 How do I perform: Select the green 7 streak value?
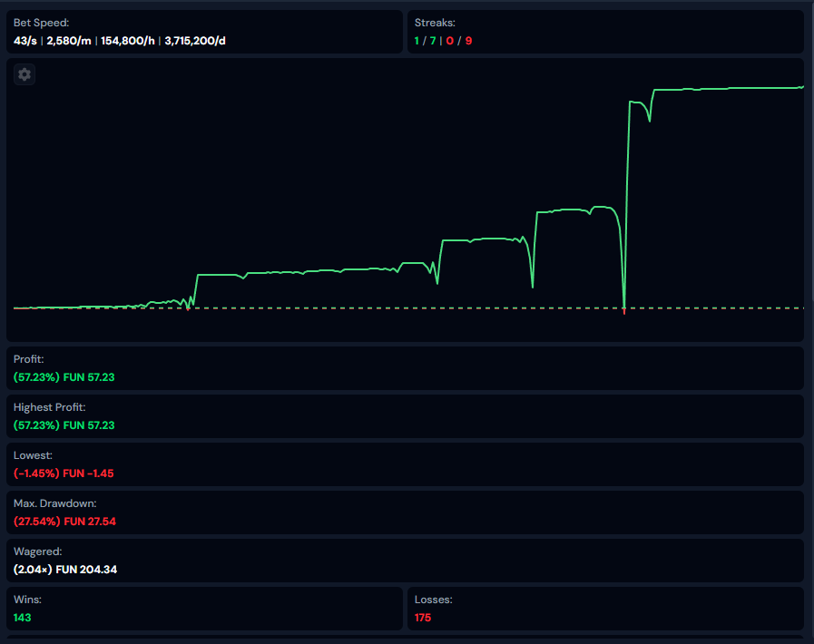(x=431, y=41)
